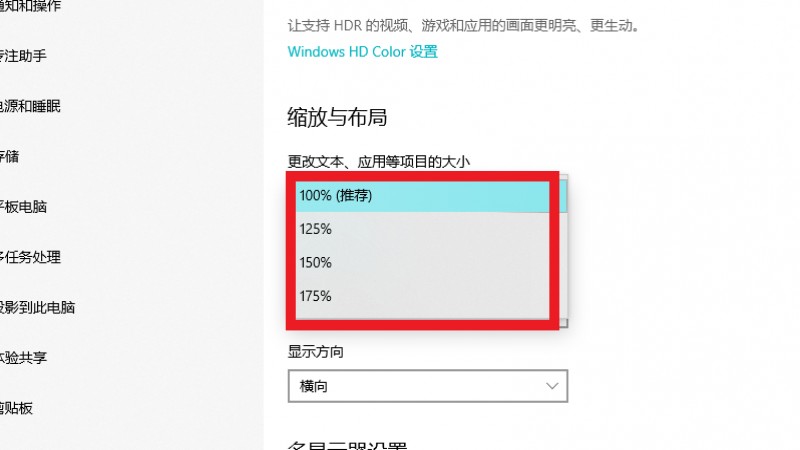
Task: Navigate to the 存储 sidebar item
Action: coord(9,157)
